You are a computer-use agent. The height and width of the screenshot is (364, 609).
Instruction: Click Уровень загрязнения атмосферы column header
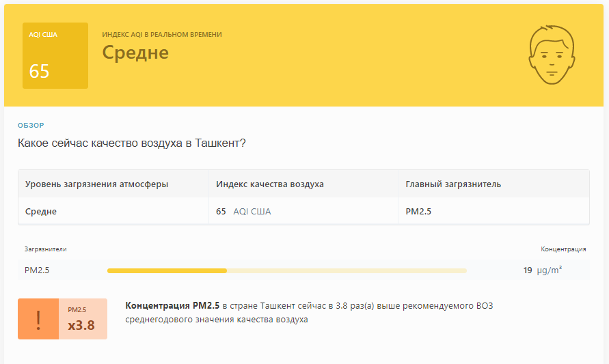coord(96,184)
